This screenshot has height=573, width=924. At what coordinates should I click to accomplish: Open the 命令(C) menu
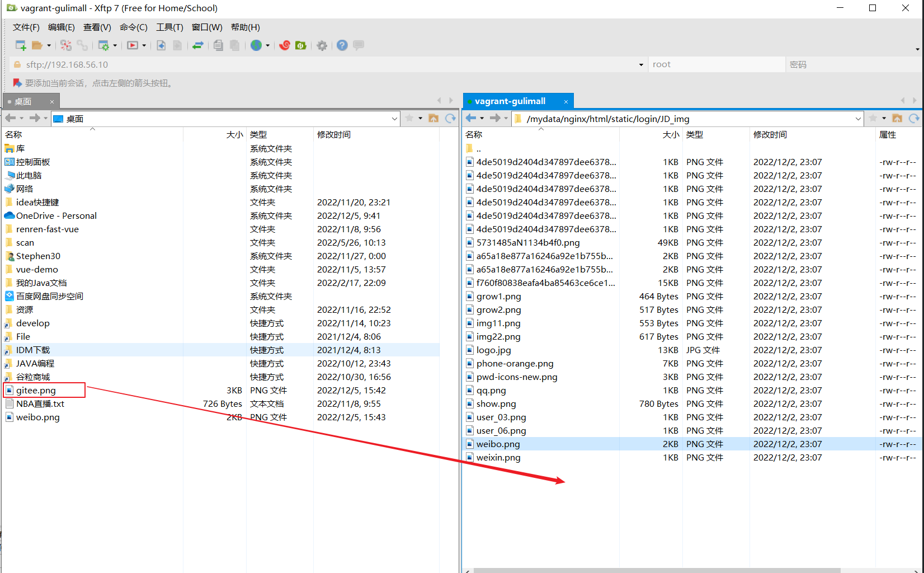pyautogui.click(x=134, y=27)
